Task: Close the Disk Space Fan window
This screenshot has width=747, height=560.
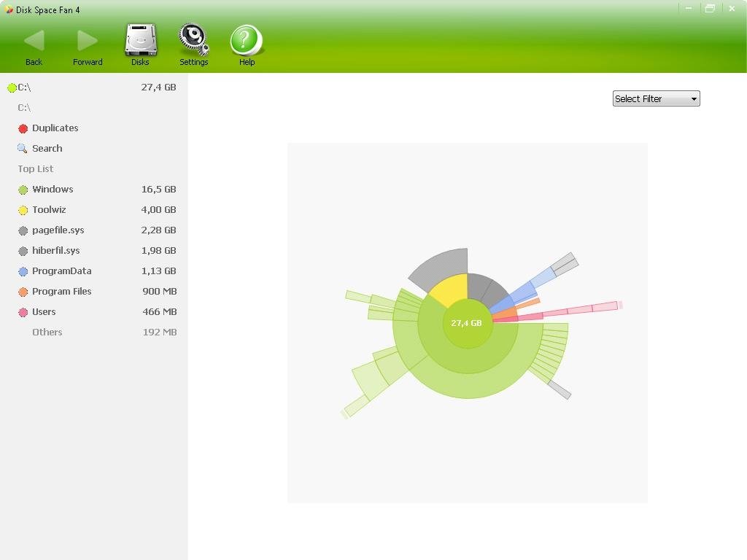Action: click(732, 8)
